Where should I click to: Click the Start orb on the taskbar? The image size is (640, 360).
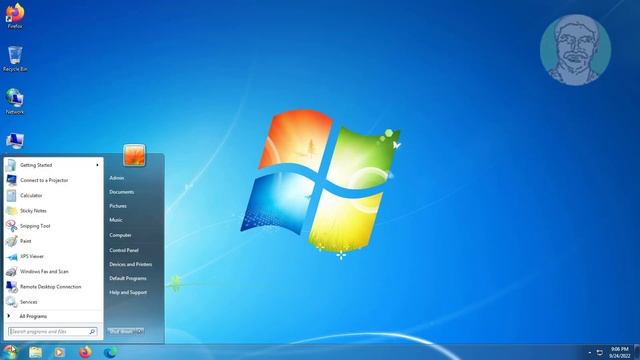point(10,352)
